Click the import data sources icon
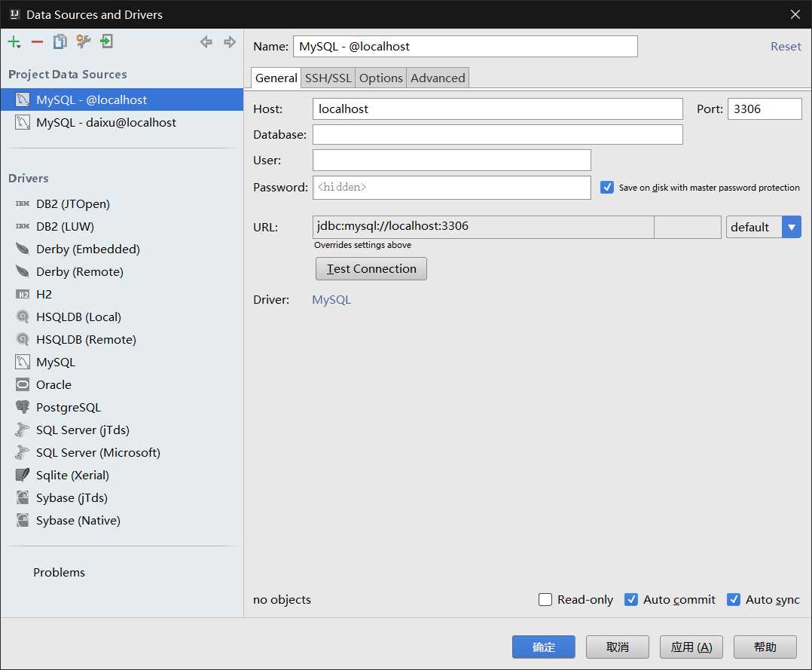The height and width of the screenshot is (670, 812). click(x=107, y=41)
